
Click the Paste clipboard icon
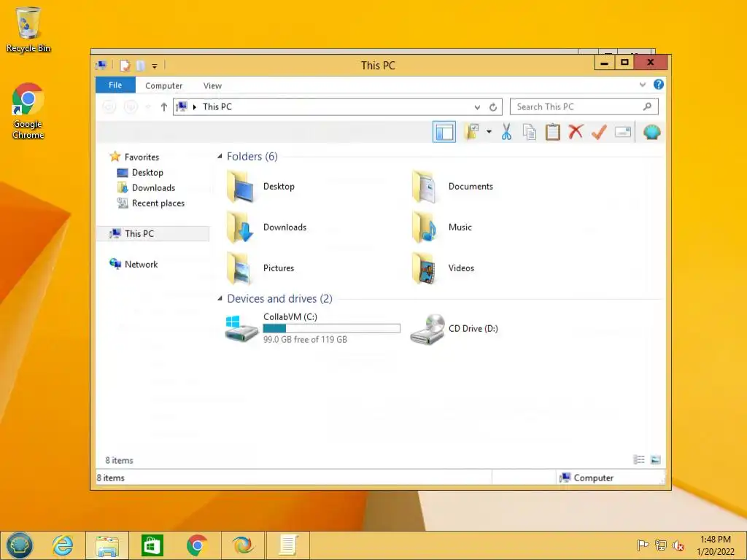tap(553, 132)
